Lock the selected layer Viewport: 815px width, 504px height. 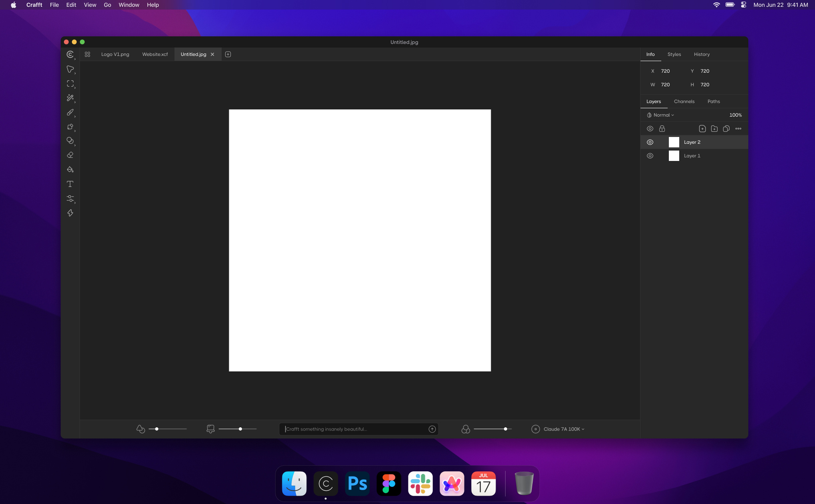click(x=662, y=129)
